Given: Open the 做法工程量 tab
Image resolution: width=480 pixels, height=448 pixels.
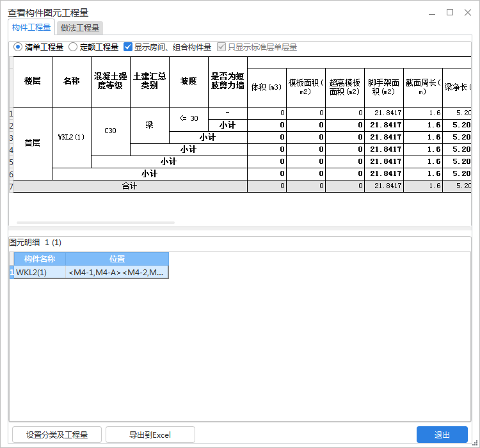Looking at the screenshot, I should [x=80, y=28].
